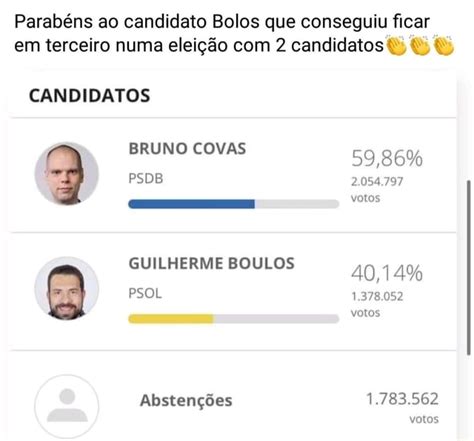Viewport: 474px width, 441px height.
Task: Click the middle clapping hands emoji
Action: point(420,45)
